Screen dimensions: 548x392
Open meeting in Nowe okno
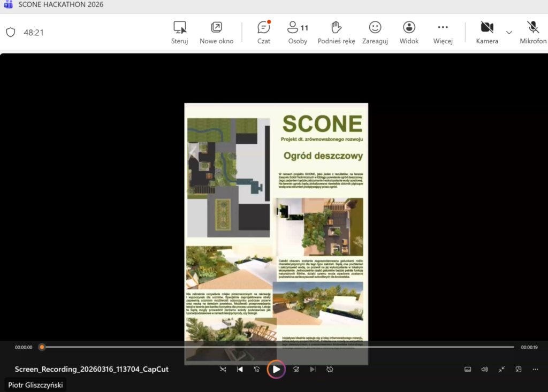pyautogui.click(x=216, y=32)
